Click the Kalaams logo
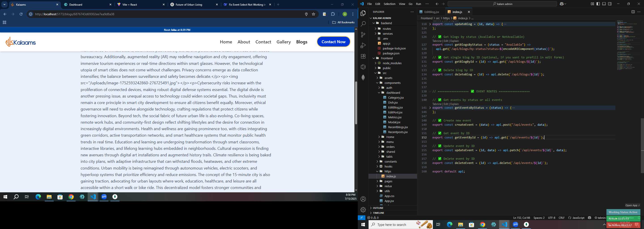Image resolution: width=644 pixels, height=229 pixels. (21, 42)
